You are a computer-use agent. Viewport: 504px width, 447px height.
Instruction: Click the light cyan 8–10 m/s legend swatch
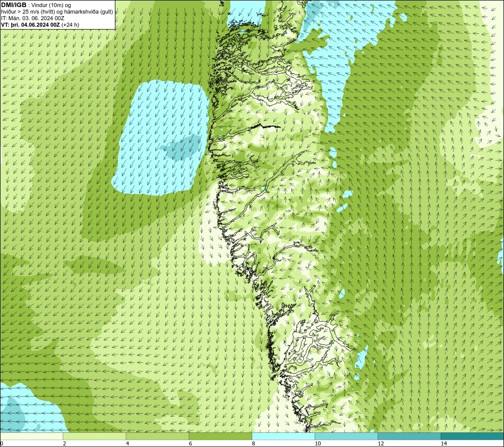pyautogui.click(x=283, y=436)
